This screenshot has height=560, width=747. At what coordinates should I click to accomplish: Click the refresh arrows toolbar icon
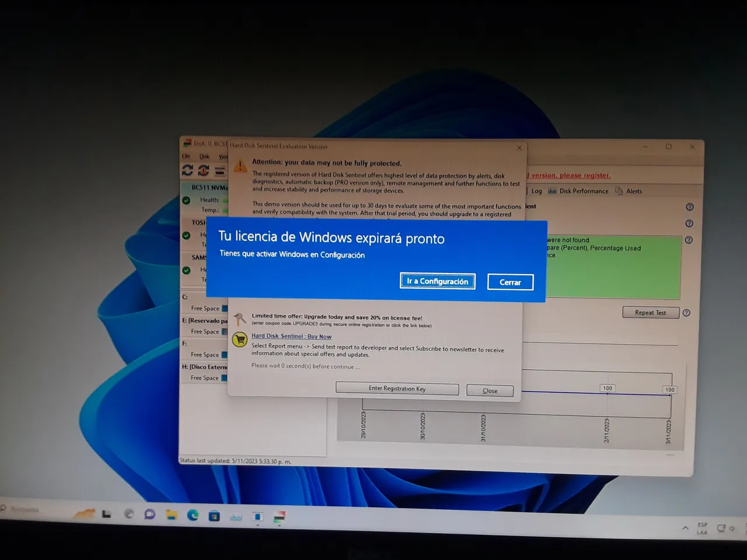187,170
